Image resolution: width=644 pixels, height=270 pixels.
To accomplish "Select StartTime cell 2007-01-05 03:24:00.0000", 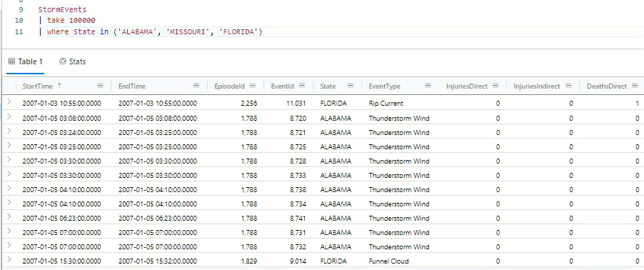I will click(x=61, y=133).
